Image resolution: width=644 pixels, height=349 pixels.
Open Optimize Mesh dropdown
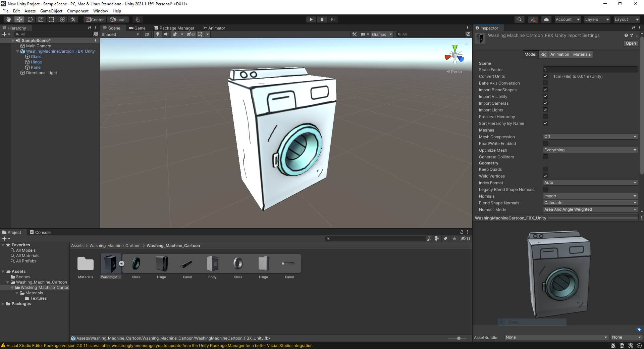[590, 150]
